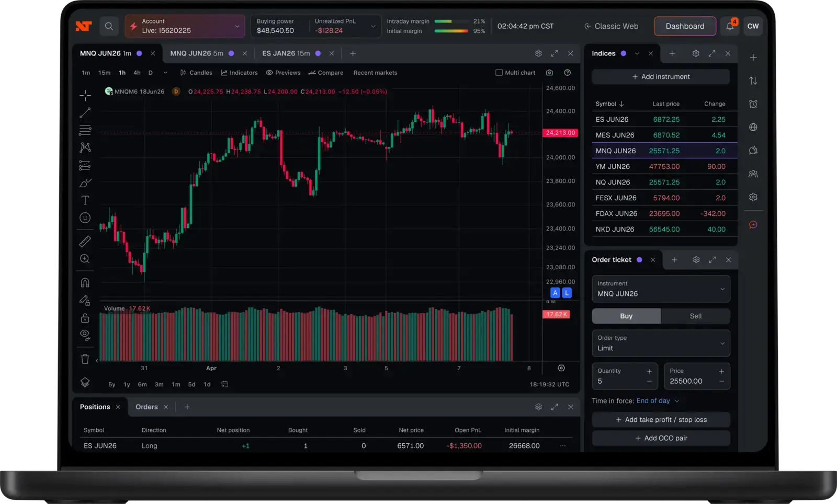
Task: Click the Dashboard button
Action: click(x=685, y=26)
